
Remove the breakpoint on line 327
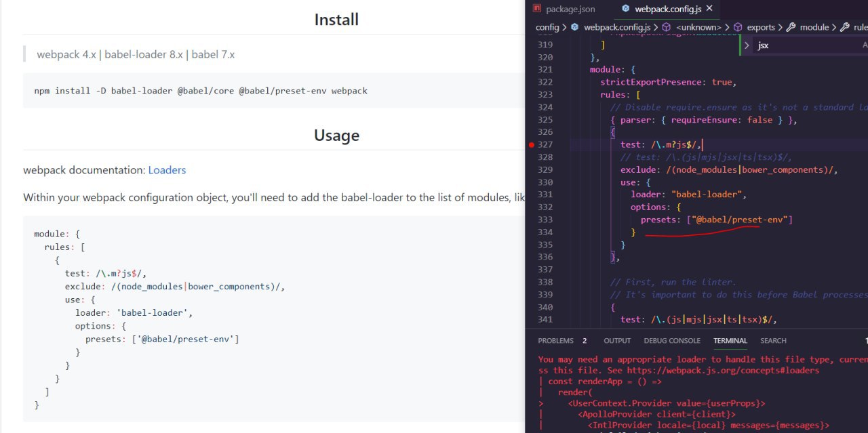pyautogui.click(x=532, y=144)
